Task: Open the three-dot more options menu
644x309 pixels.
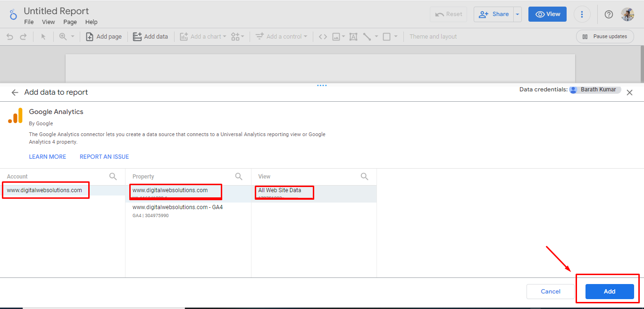Action: pos(582,14)
